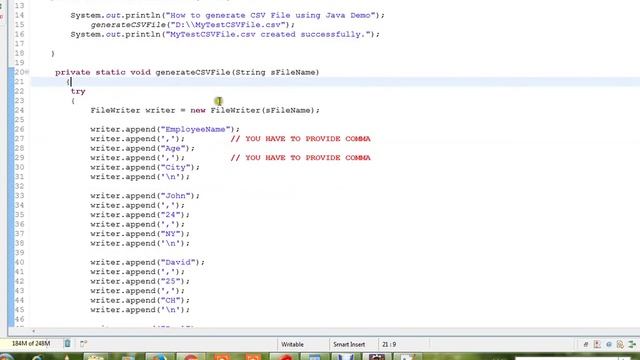
Task: Click the hash symbol icon in status bar
Action: [586, 344]
